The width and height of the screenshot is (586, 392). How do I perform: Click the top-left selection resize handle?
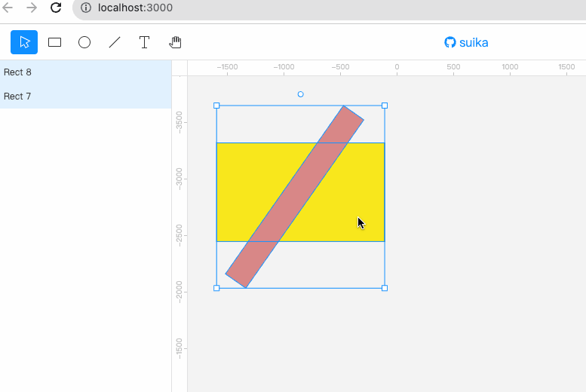[x=216, y=106]
